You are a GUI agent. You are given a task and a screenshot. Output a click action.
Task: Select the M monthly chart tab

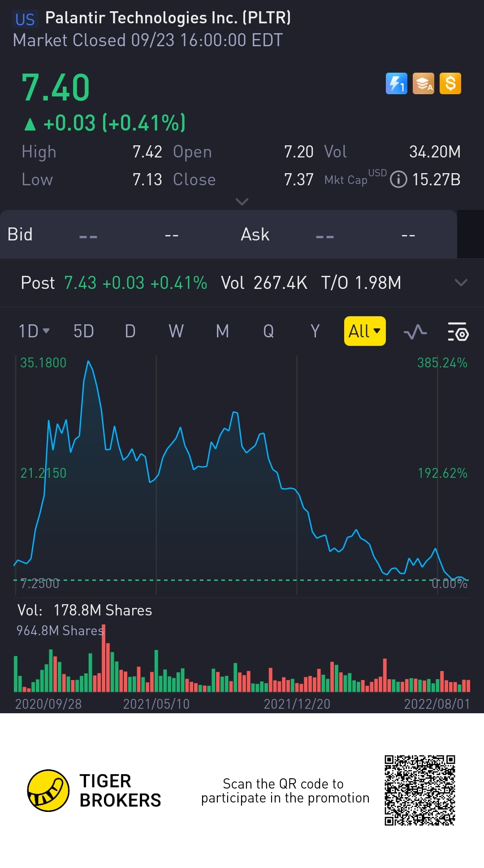click(x=222, y=331)
